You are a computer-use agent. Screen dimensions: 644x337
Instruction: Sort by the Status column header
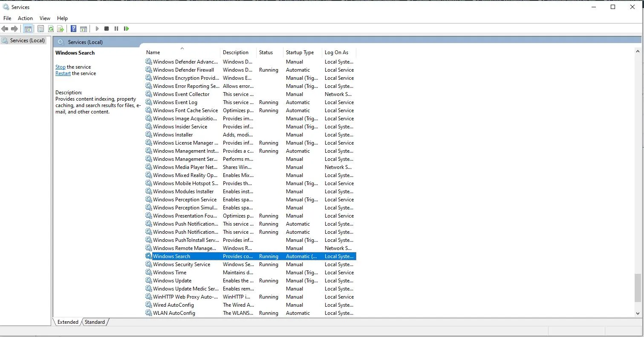[270, 52]
